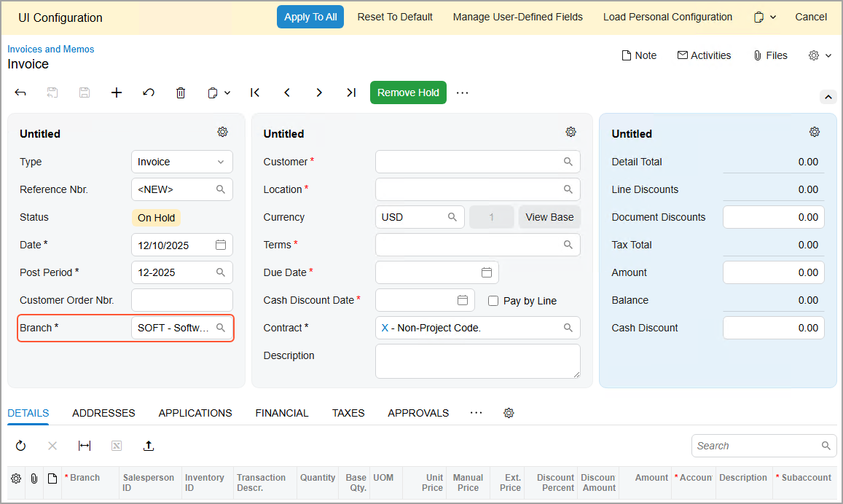Viewport: 843px width, 504px height.
Task: Click the Save and Close icon
Action: (x=52, y=92)
